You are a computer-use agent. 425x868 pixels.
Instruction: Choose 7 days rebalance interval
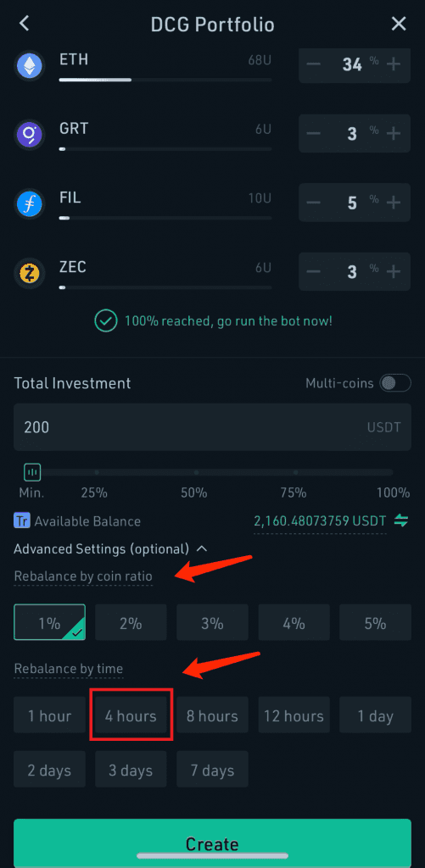click(x=212, y=770)
